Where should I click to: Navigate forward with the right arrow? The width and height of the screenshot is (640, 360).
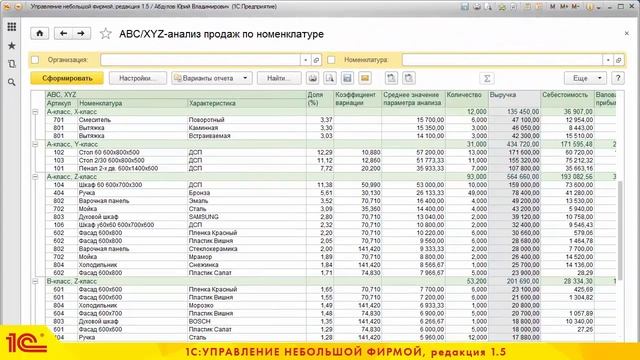point(81,33)
